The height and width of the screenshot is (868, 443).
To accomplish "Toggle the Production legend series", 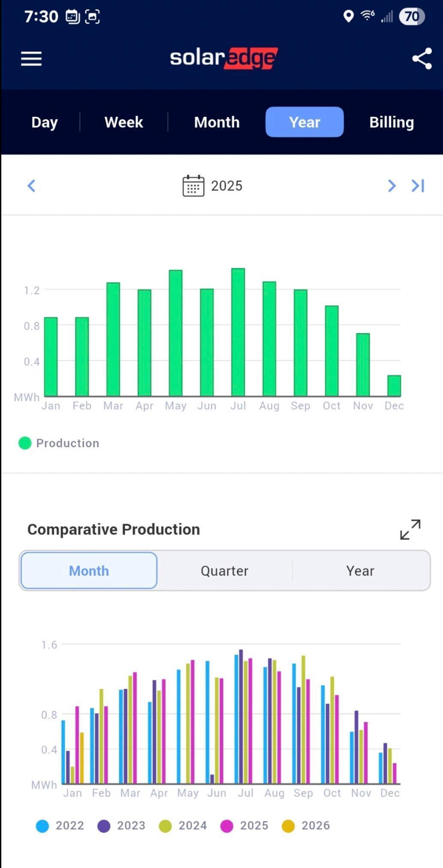I will point(59,443).
